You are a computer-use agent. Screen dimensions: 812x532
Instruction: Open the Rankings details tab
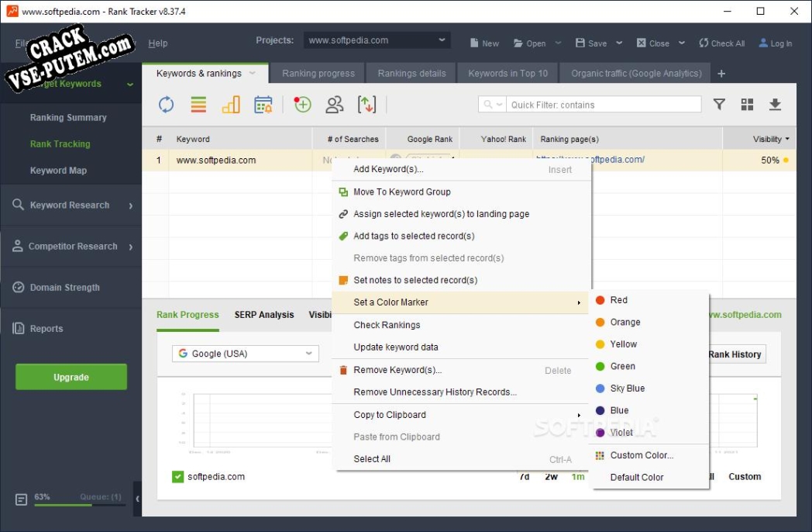pyautogui.click(x=411, y=73)
